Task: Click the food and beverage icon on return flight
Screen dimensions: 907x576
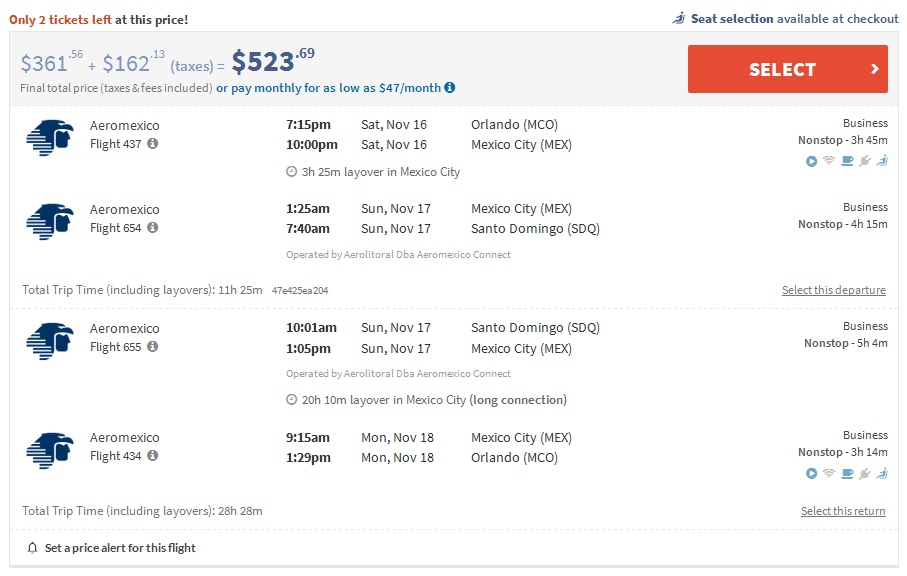Action: click(847, 472)
